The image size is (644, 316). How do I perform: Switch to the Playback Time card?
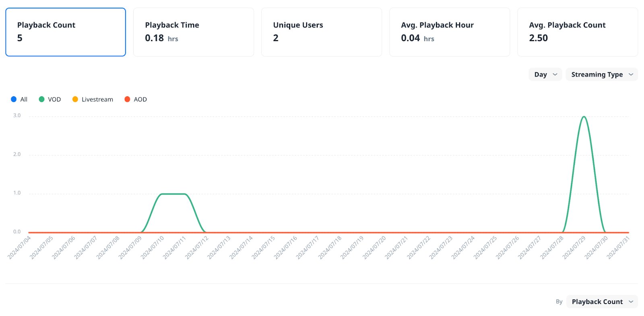point(193,32)
